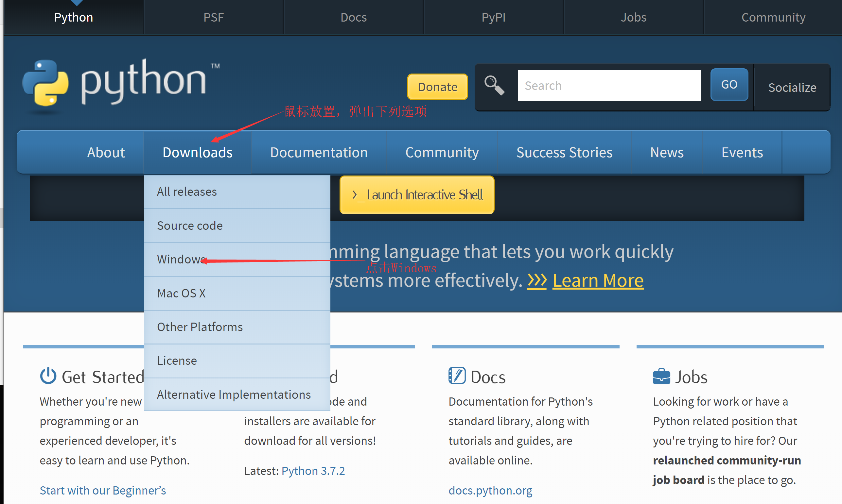Image resolution: width=842 pixels, height=504 pixels.
Task: Open the Documentation navigation menu
Action: pyautogui.click(x=319, y=153)
